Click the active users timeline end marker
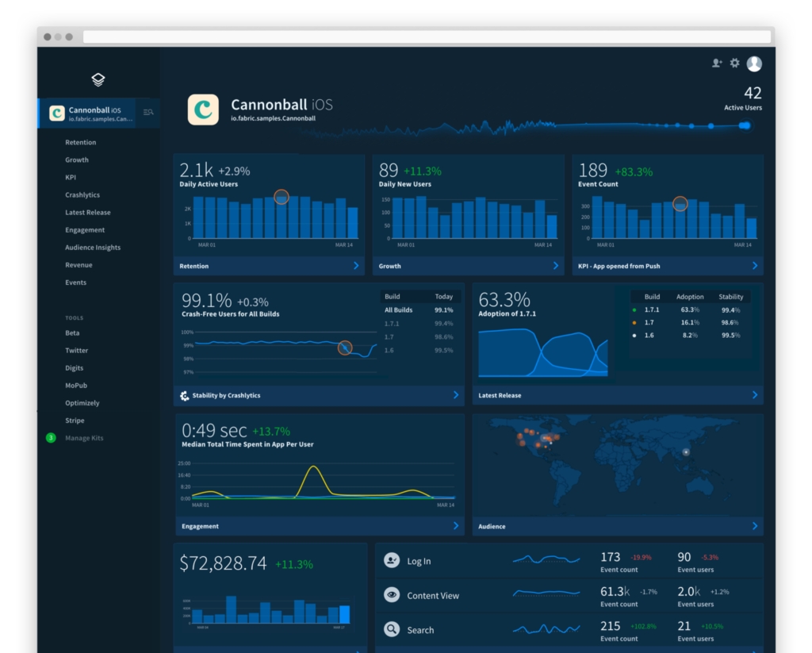Image resolution: width=812 pixels, height=653 pixels. [745, 125]
